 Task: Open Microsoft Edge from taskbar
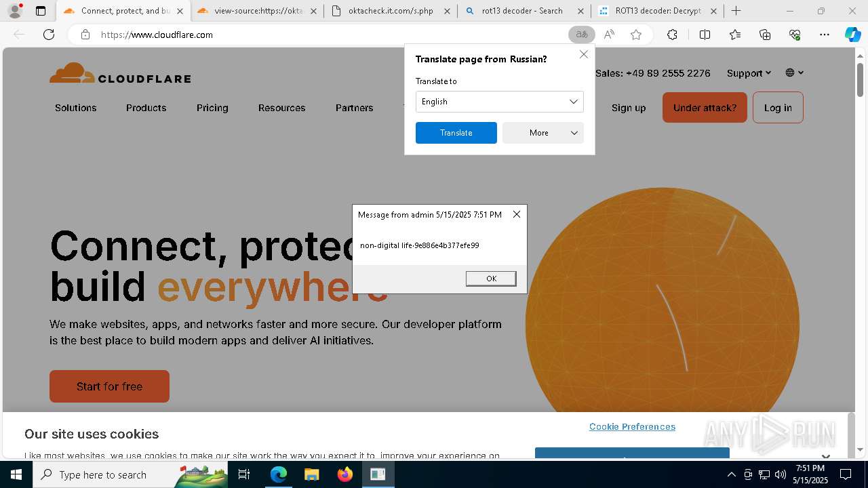[279, 474]
